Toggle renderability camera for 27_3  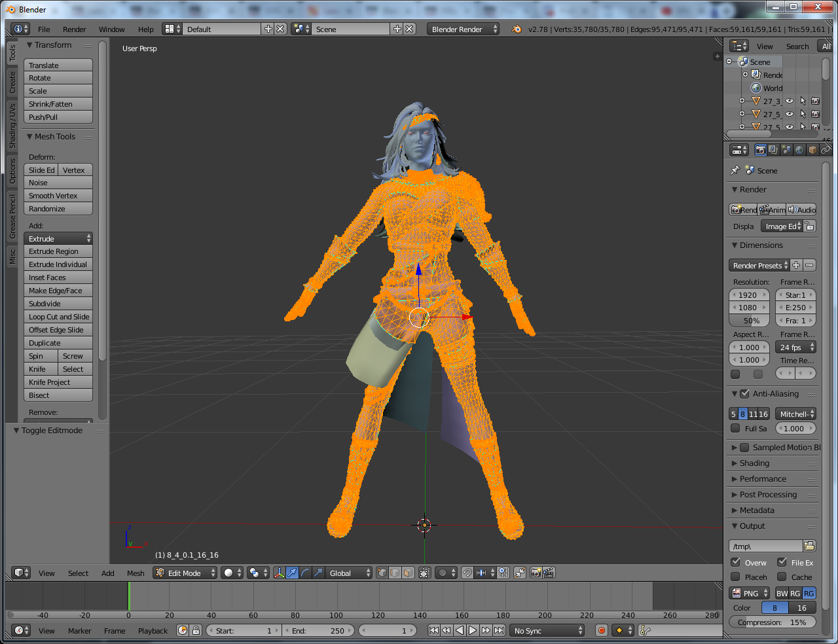[x=815, y=101]
